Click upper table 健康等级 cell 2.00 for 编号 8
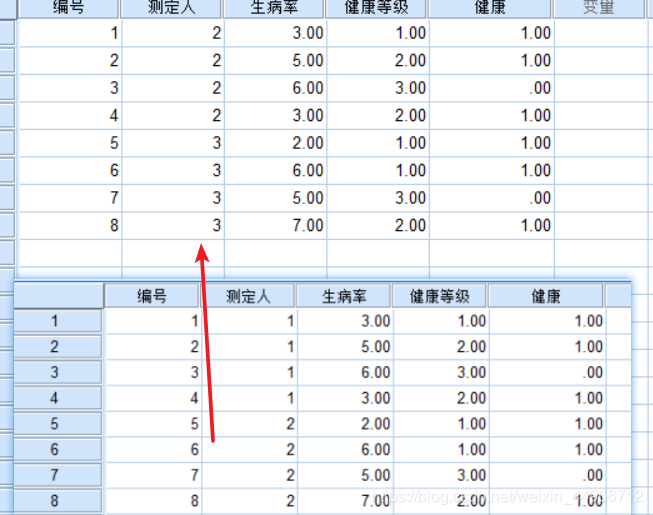The image size is (653, 515). point(378,226)
